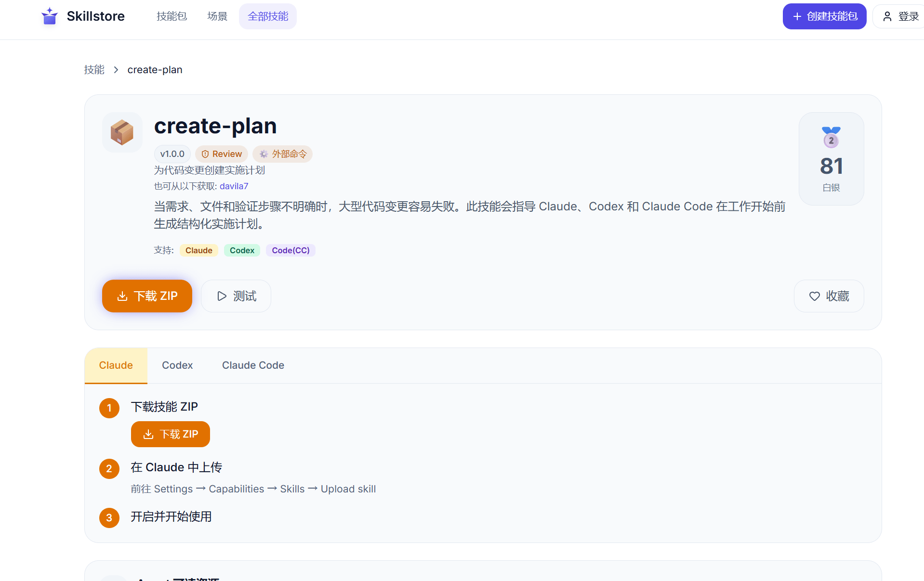Click the create-plan page heading
The image size is (924, 581).
point(215,126)
